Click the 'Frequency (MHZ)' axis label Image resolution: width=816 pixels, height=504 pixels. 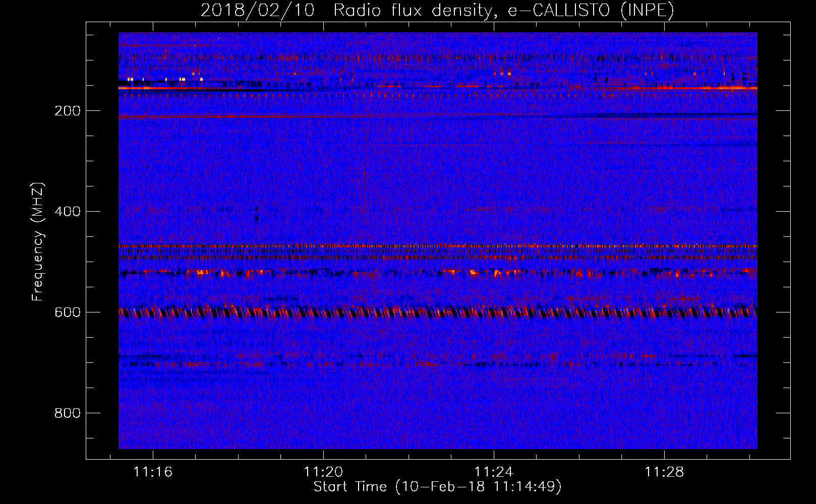pyautogui.click(x=38, y=242)
